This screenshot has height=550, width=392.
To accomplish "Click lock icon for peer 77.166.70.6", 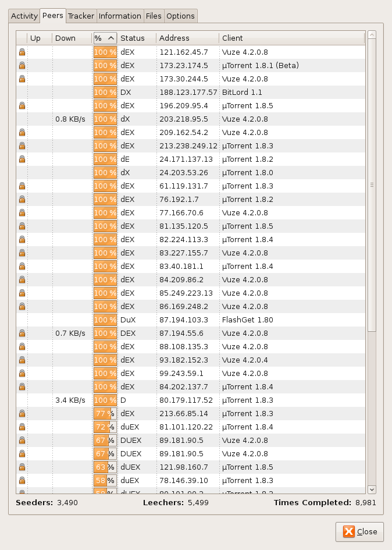I will [x=22, y=213].
